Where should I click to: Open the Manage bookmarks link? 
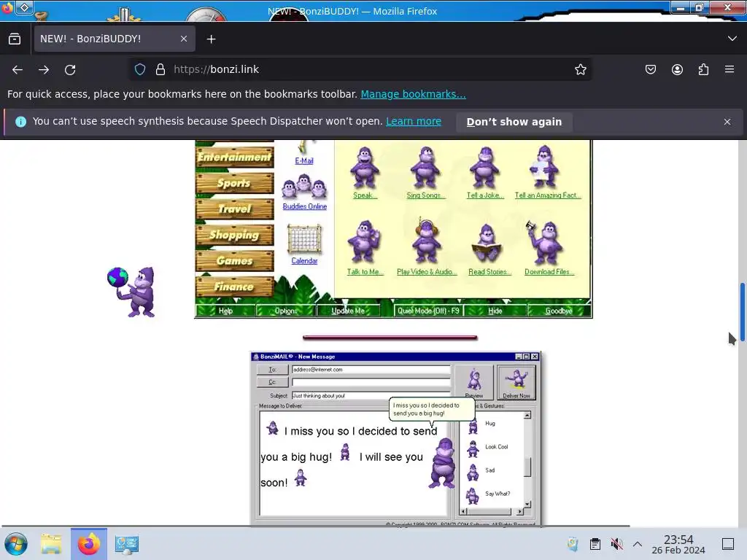(413, 94)
